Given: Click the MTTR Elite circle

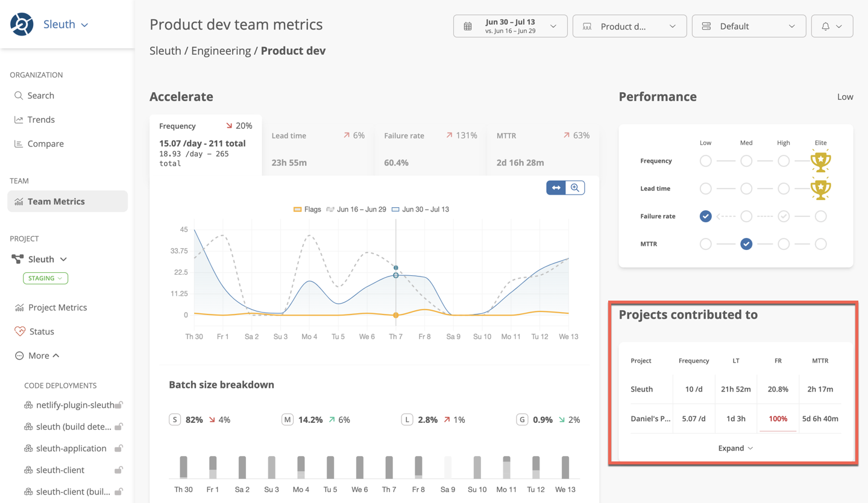Looking at the screenshot, I should coord(820,244).
